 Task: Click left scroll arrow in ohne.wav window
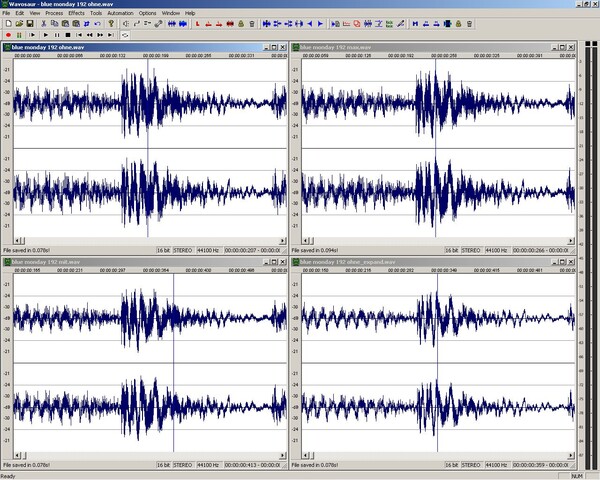click(x=17, y=241)
